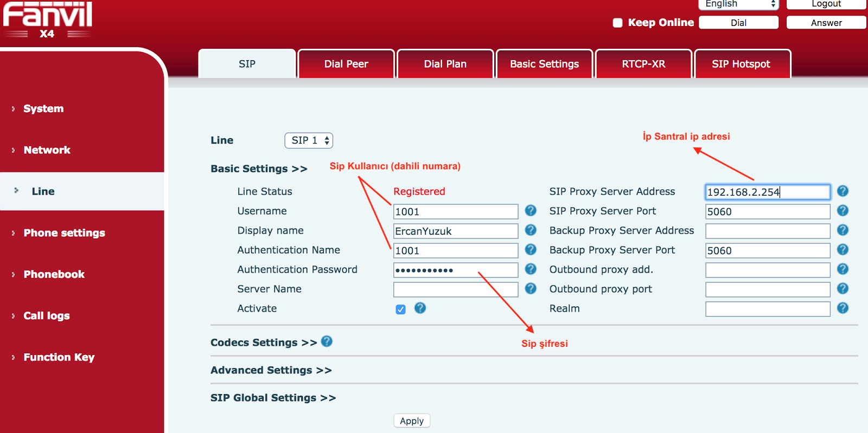Open help for Backup Proxy Server Port
Screen dimensions: 868x433
[x=843, y=249]
